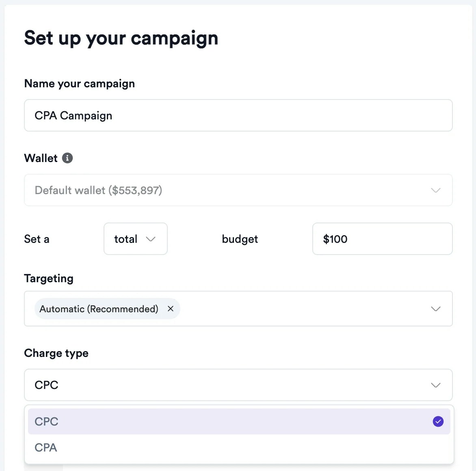476x471 pixels.
Task: Click the Targeting field chevron arrow
Action: (x=435, y=309)
